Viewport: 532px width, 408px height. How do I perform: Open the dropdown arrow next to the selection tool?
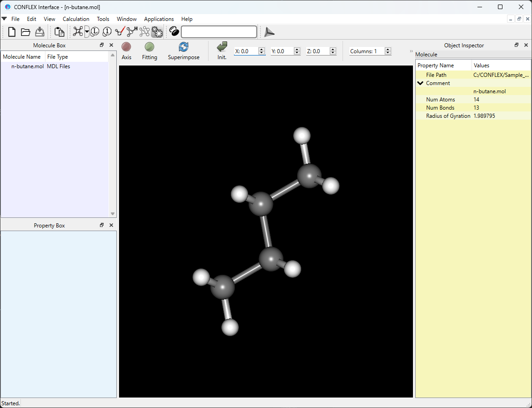[87, 32]
